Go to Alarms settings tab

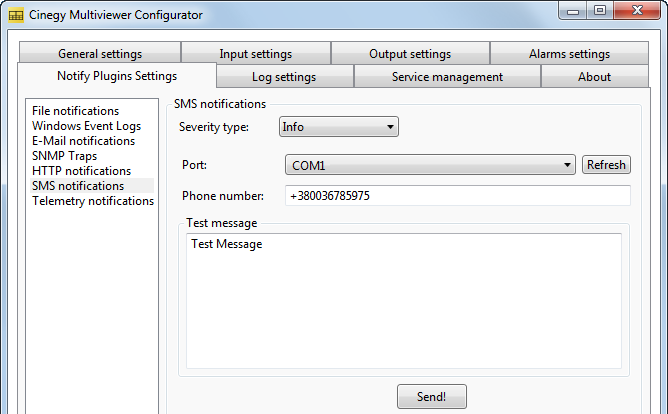click(x=569, y=53)
